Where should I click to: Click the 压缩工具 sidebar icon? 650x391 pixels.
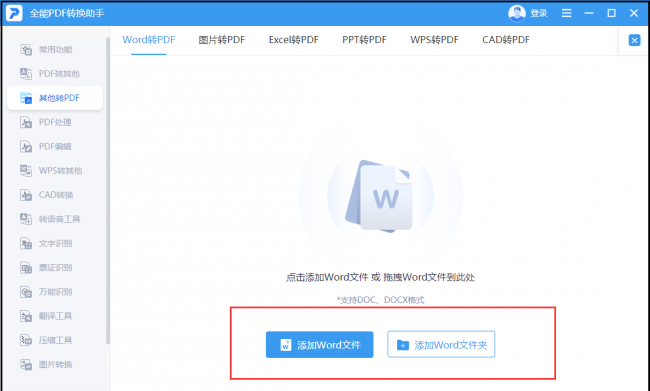(x=26, y=340)
